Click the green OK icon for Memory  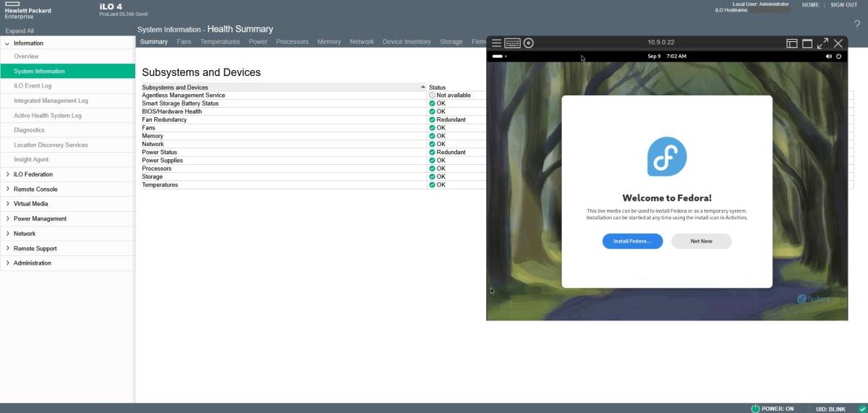432,136
